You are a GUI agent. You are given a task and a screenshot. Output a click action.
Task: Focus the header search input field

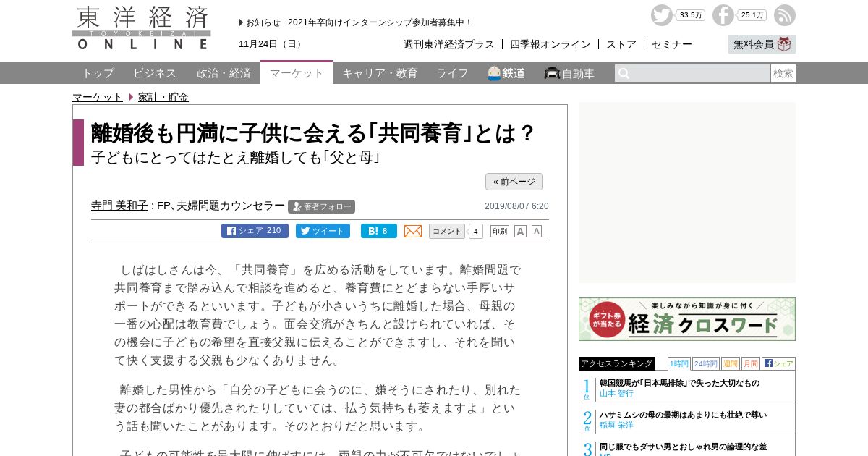click(x=692, y=73)
